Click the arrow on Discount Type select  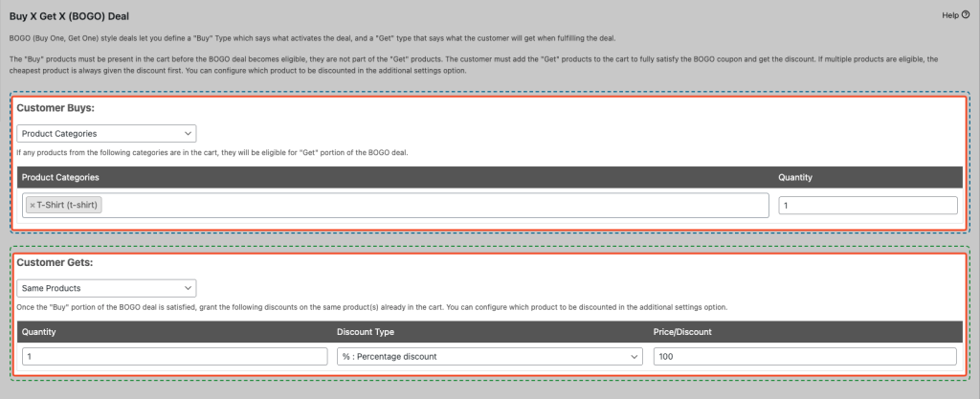(634, 356)
